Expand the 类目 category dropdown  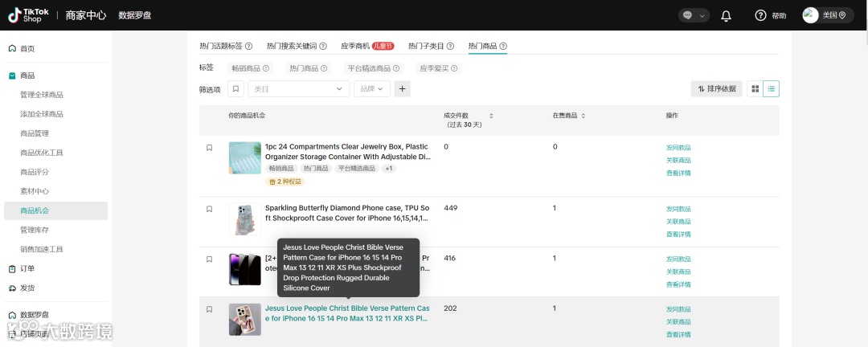[x=299, y=88]
